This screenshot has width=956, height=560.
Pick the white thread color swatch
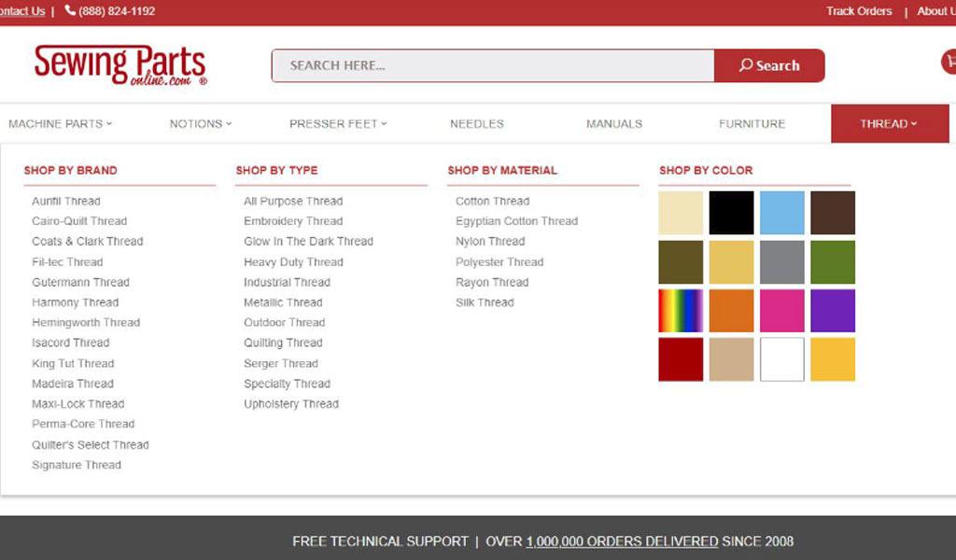[x=781, y=359]
